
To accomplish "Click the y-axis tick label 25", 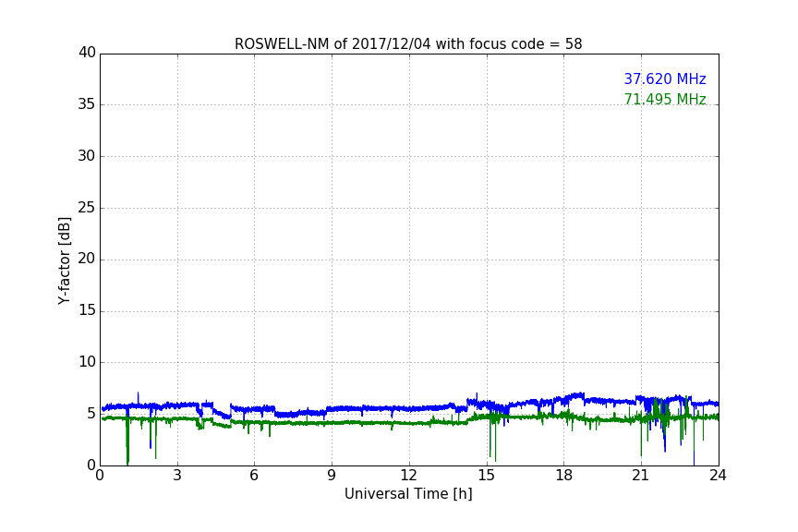I will tap(87, 207).
